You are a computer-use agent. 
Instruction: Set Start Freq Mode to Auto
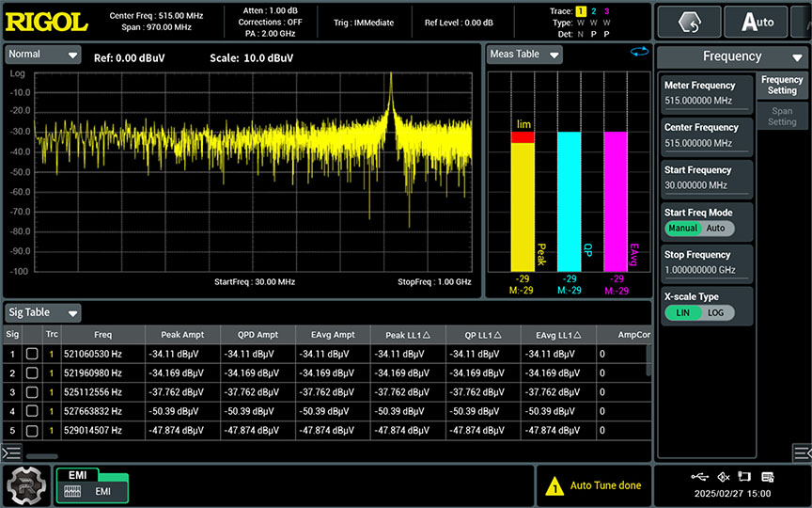coord(715,229)
